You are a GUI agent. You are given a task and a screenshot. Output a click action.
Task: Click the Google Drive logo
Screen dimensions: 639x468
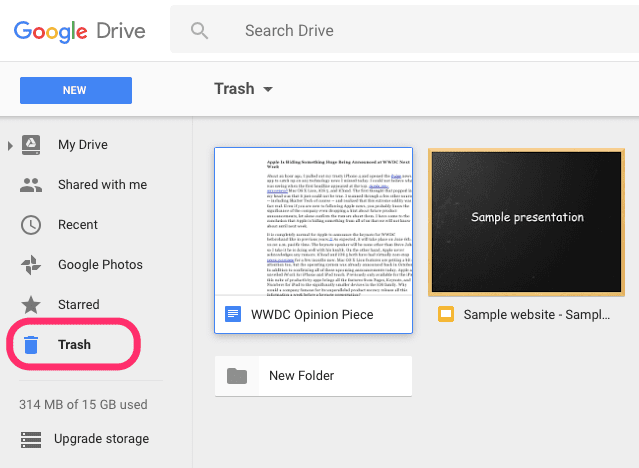click(80, 31)
